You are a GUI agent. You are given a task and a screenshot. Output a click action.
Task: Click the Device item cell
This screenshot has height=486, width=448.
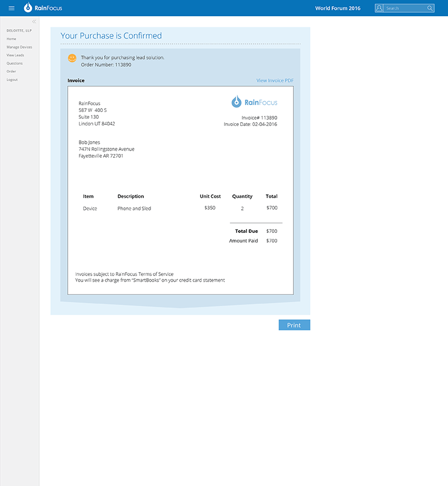click(x=90, y=209)
